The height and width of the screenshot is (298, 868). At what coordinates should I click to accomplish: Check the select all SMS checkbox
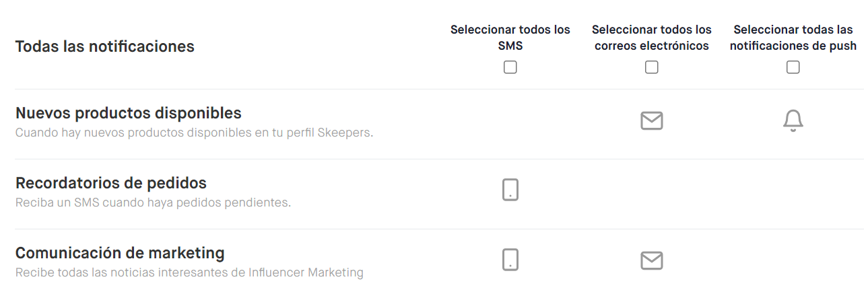pos(510,67)
